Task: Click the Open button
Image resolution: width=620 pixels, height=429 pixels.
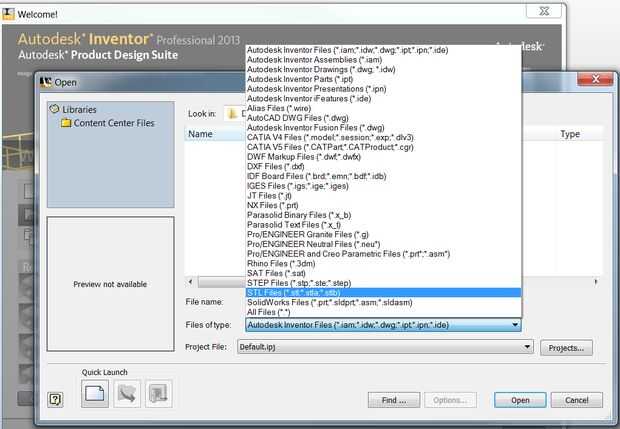Action: [520, 400]
